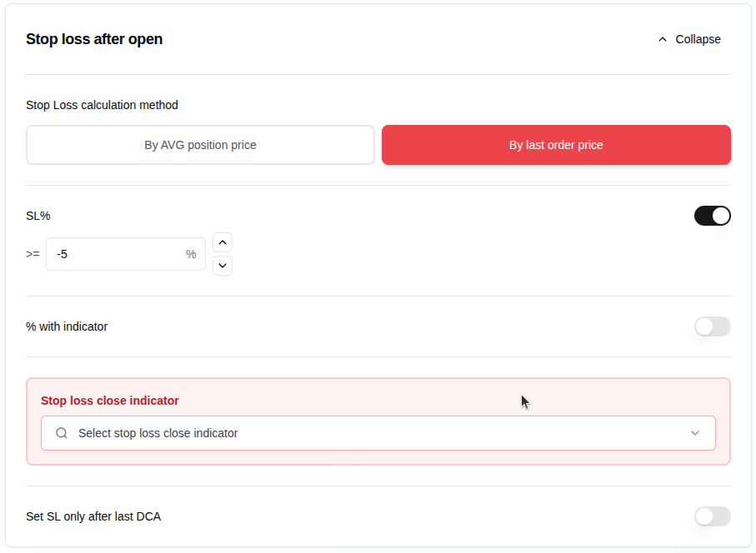The image size is (756, 553).
Task: Click the percent symbol inside the SL input
Action: click(x=191, y=254)
